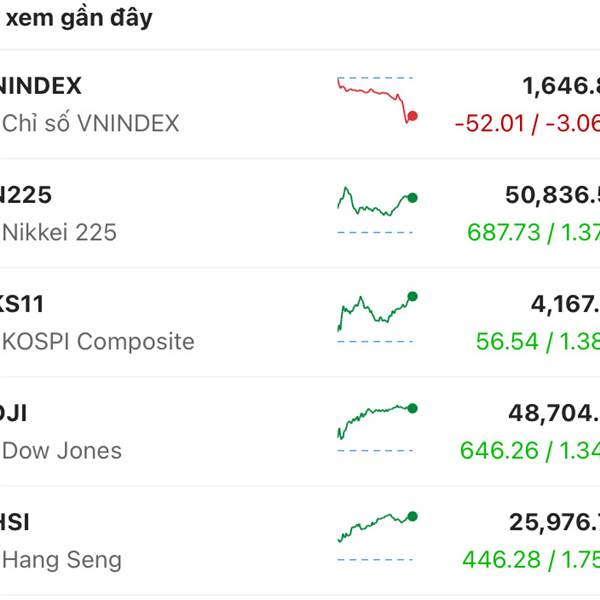Click the 'xem gần đây' section header

78,19
